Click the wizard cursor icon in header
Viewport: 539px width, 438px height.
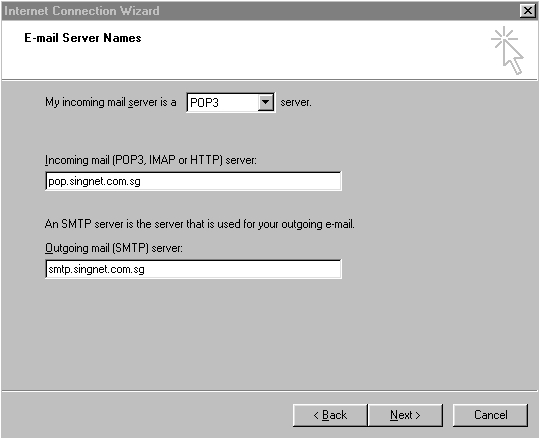507,50
